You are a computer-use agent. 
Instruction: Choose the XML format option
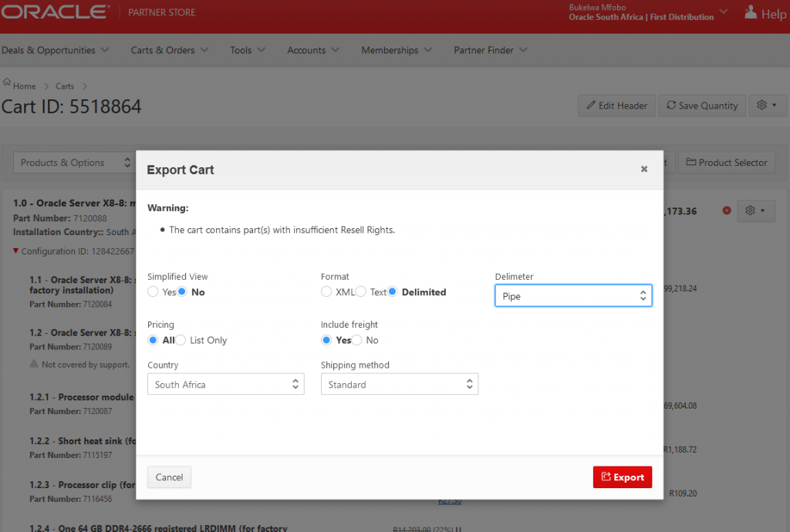point(327,292)
